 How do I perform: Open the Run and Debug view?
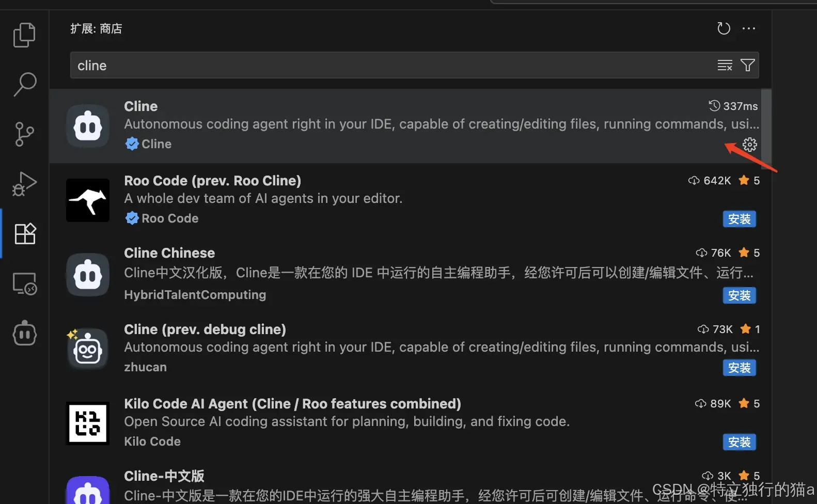[x=24, y=184]
